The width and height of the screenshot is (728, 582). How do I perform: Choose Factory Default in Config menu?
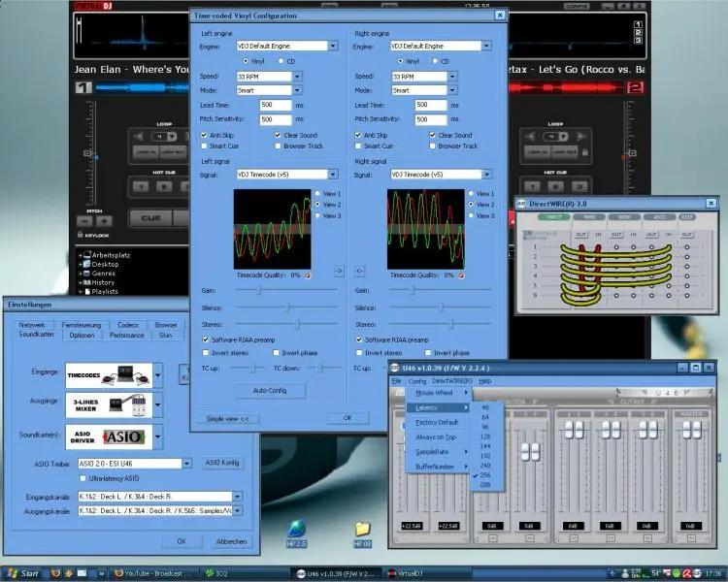click(x=436, y=423)
